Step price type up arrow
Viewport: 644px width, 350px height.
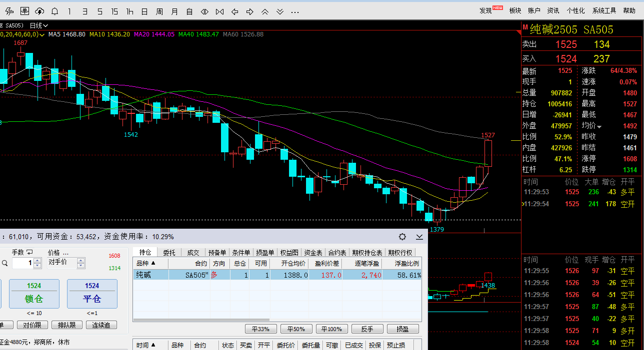coord(81,260)
